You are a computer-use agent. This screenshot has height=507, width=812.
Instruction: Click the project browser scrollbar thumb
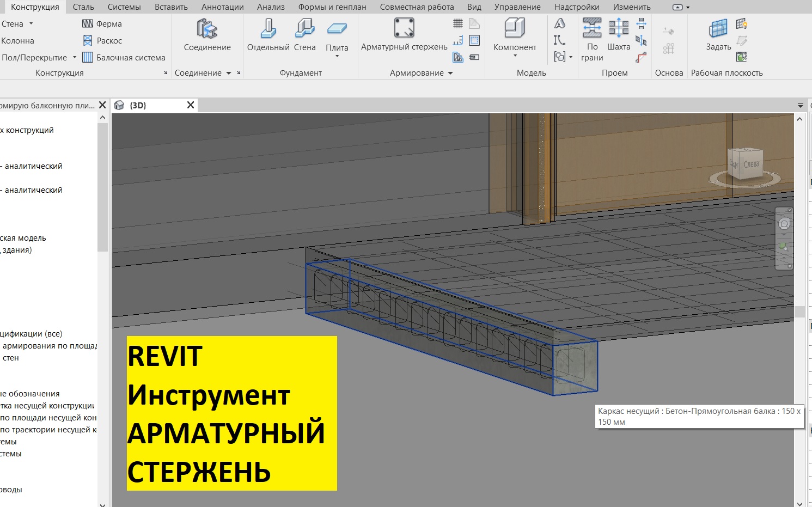pyautogui.click(x=103, y=187)
